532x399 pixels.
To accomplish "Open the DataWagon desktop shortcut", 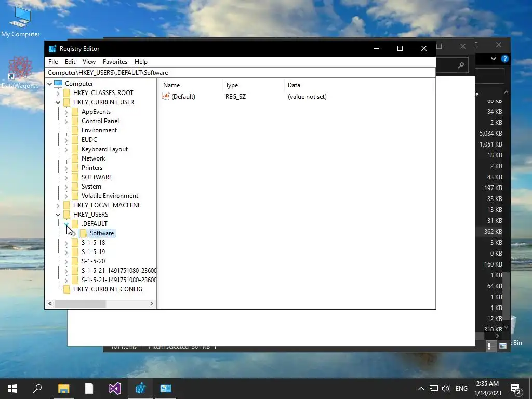I will pyautogui.click(x=20, y=73).
